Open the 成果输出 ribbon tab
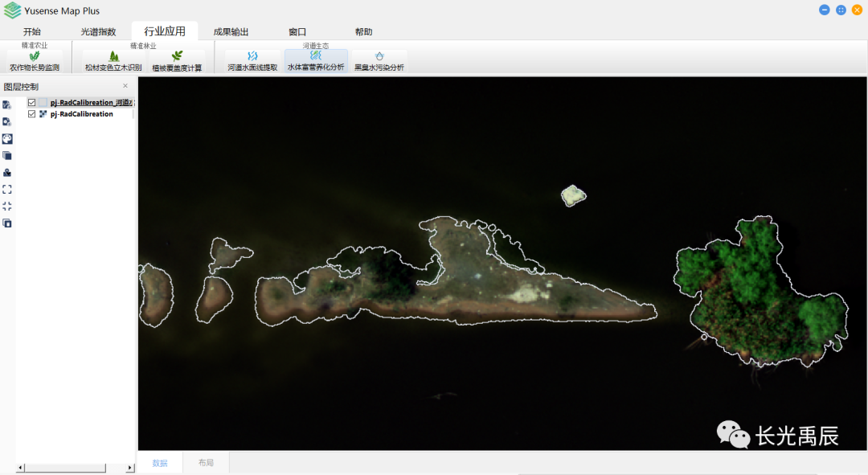868x475 pixels. point(231,32)
